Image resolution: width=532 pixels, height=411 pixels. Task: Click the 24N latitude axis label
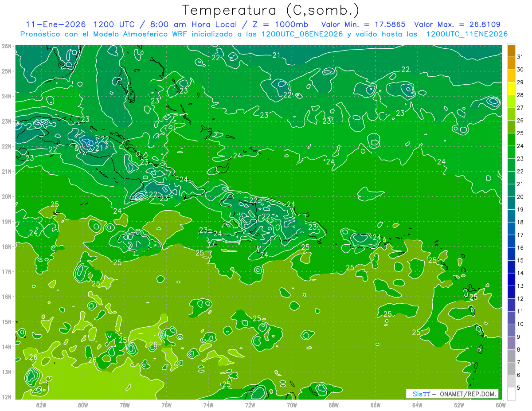[x=6, y=96]
